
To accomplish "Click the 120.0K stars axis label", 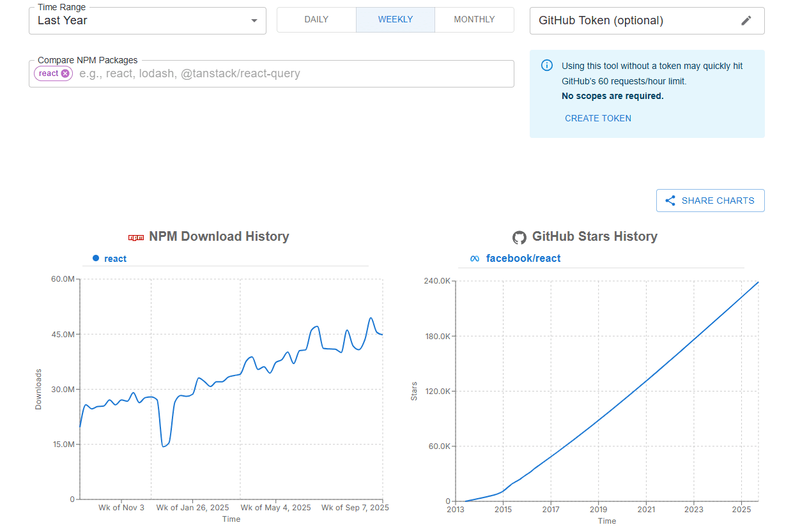I will pyautogui.click(x=436, y=391).
